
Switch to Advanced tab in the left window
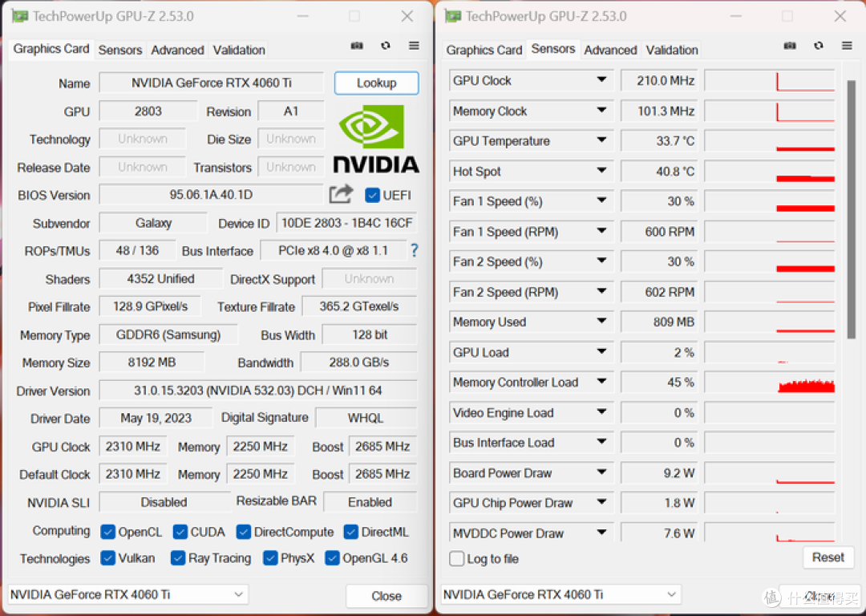177,50
